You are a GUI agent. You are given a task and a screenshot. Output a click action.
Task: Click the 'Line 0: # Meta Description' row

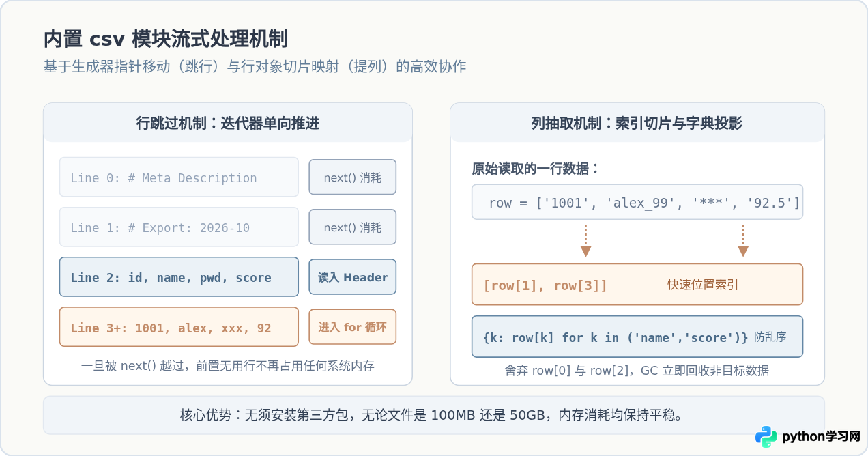[179, 177]
